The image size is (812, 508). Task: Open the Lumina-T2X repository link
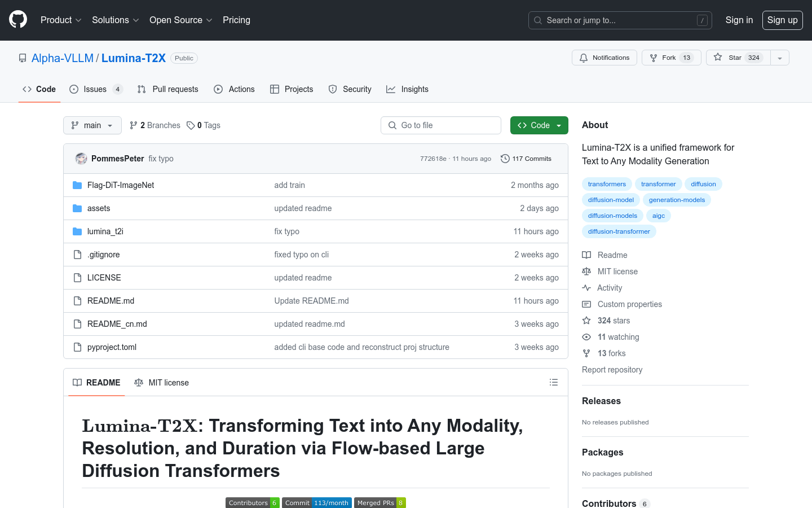pyautogui.click(x=134, y=58)
